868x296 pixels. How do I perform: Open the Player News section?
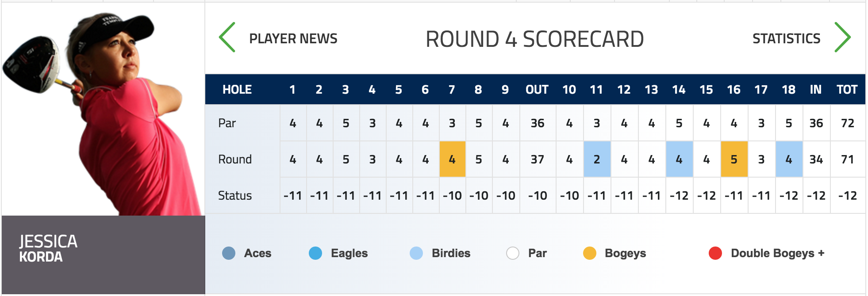pos(293,39)
